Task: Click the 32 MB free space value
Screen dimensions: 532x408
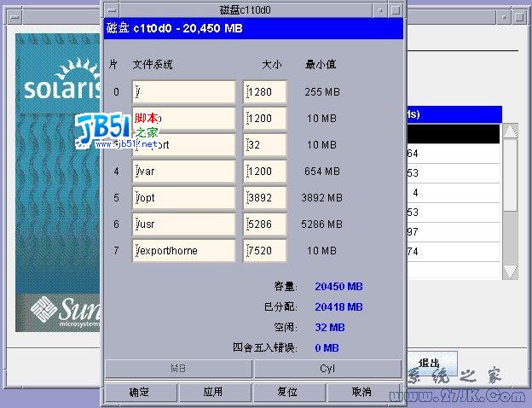Action: pos(329,328)
